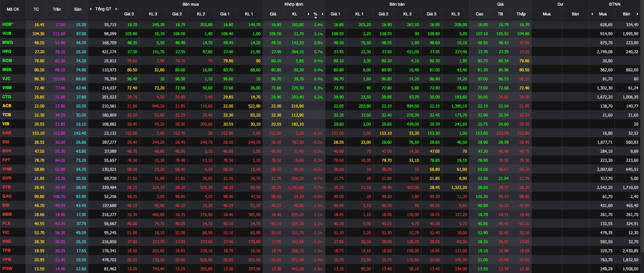Open the VRE stock symbol
The image size is (644, 273).
[x=7, y=242]
